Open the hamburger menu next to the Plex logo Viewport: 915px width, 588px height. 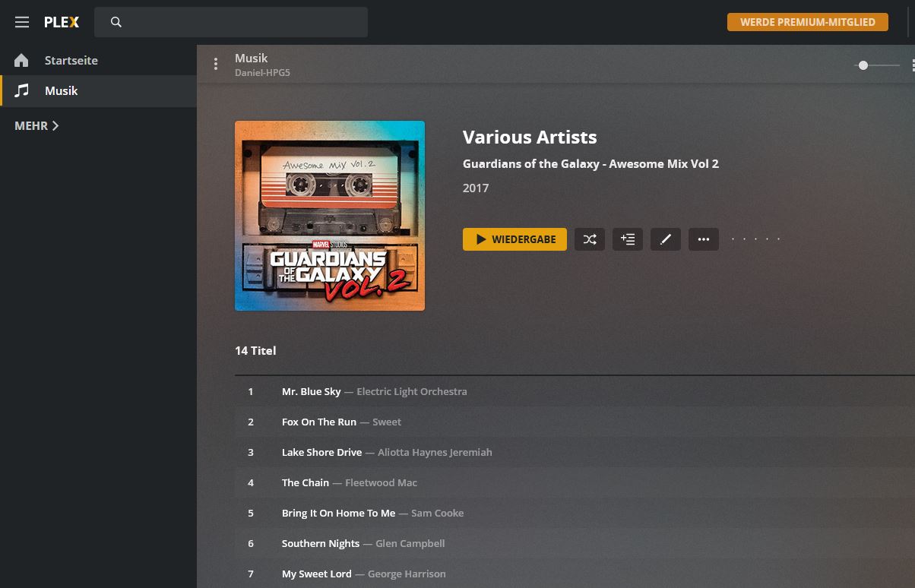coord(22,22)
